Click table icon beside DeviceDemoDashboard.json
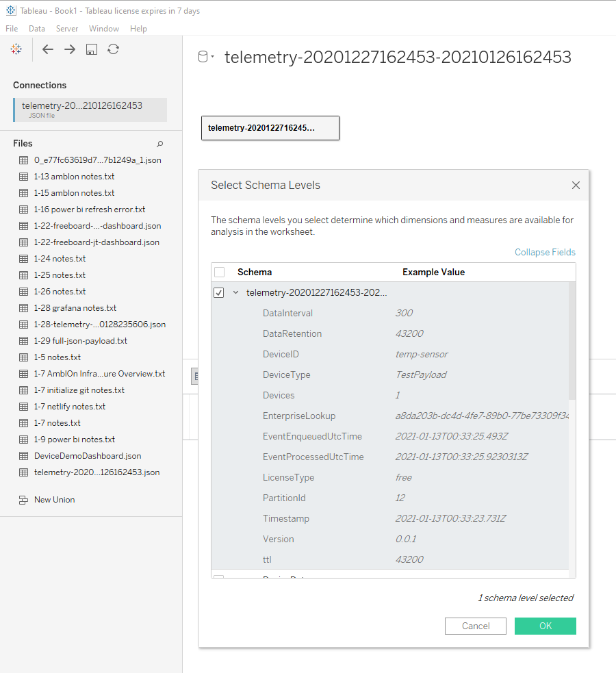Screen dimensions: 616x673 tap(23, 456)
